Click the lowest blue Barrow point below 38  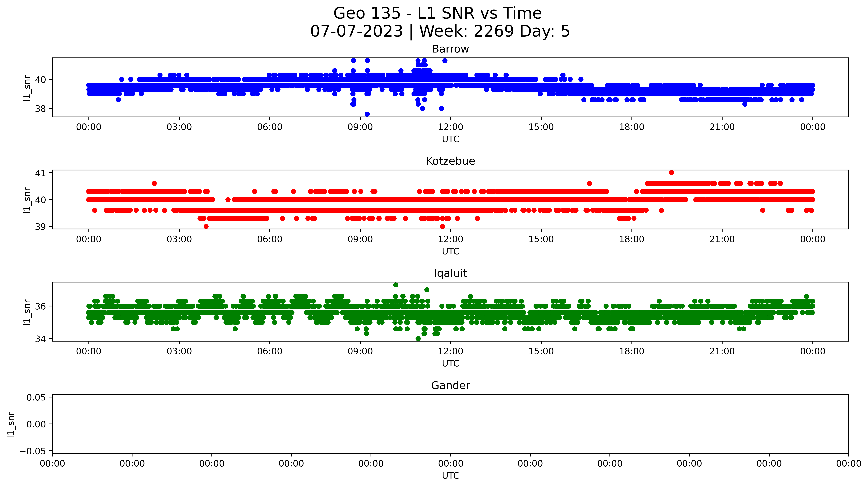[x=367, y=115]
